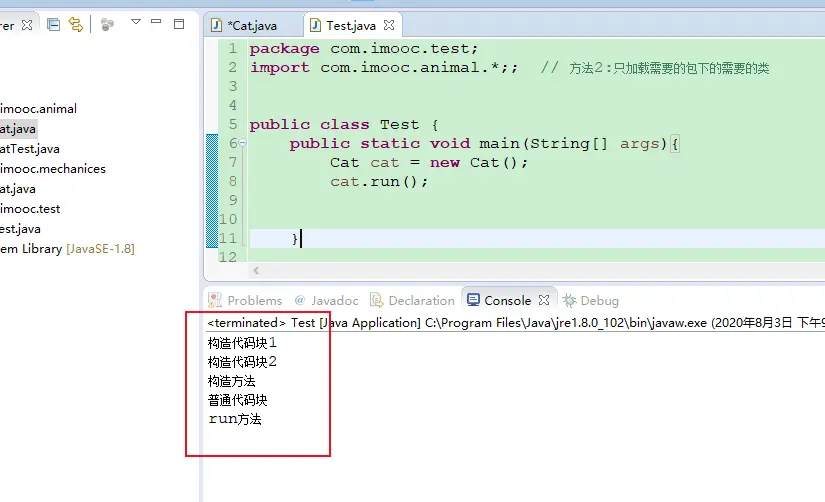
Task: Close the Test.java editor tab
Action: tap(389, 25)
